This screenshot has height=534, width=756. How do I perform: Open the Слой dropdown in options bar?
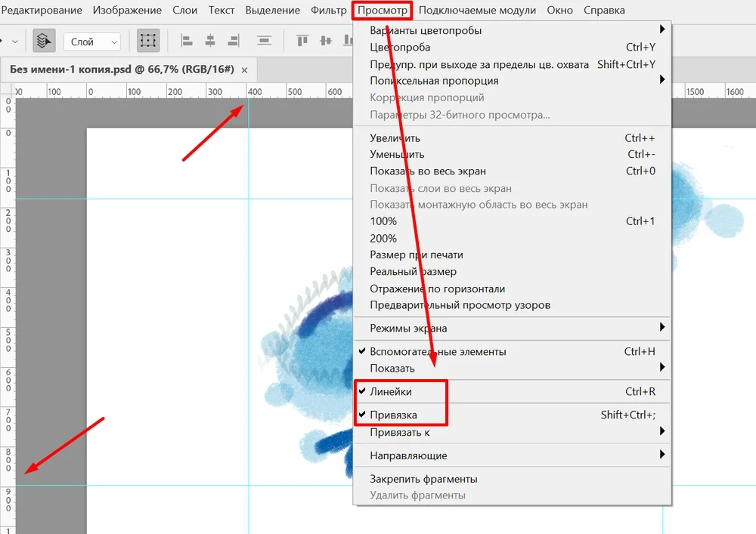(x=91, y=42)
